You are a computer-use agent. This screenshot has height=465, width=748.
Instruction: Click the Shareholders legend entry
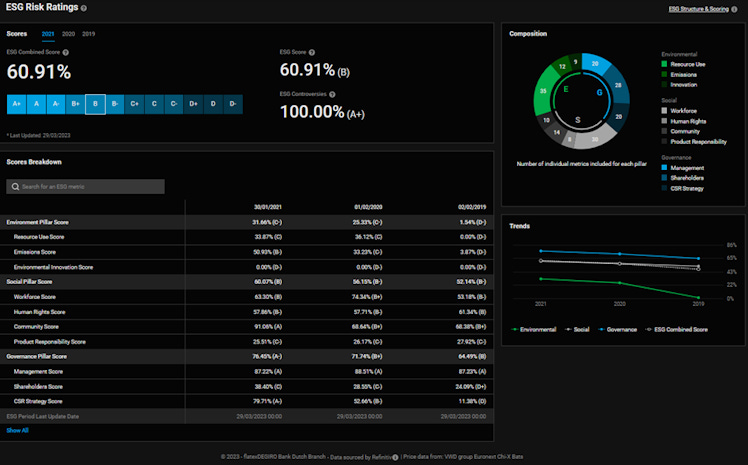tap(682, 178)
